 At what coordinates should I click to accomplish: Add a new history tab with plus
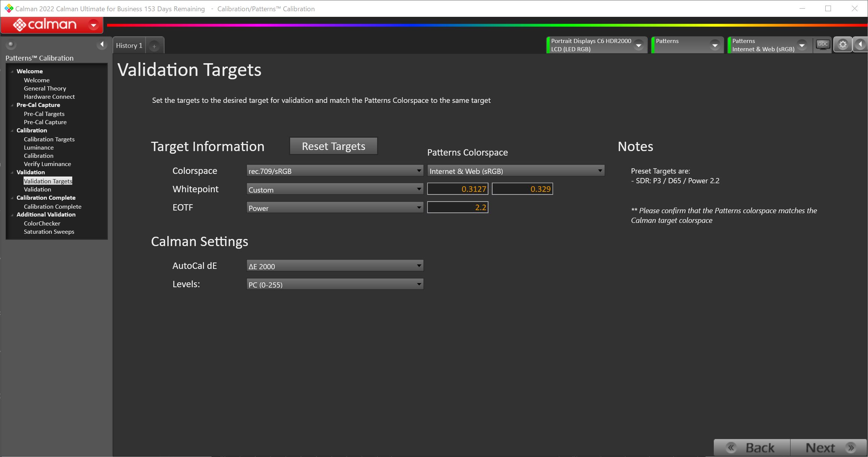(x=154, y=46)
